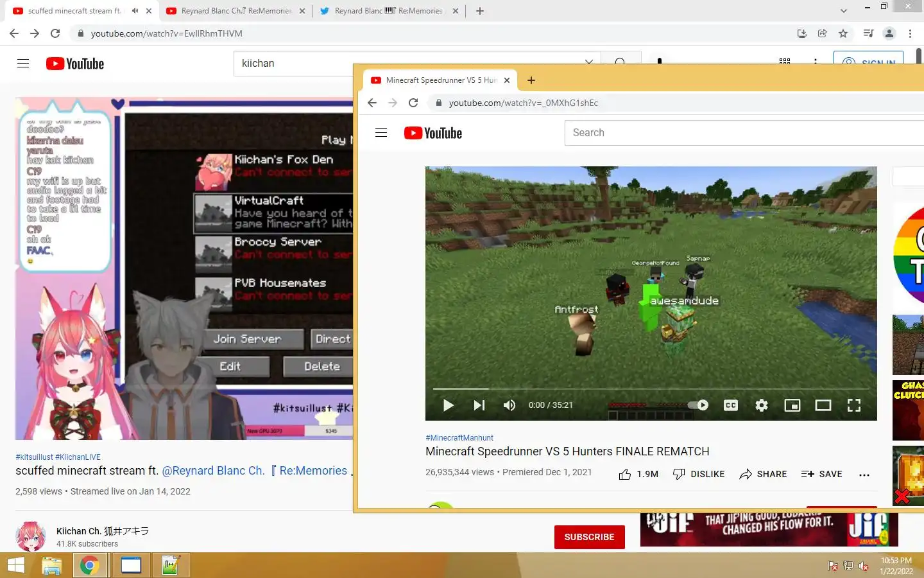Open File Explorer from taskbar
Viewport: 924px width, 578px height.
(x=51, y=566)
